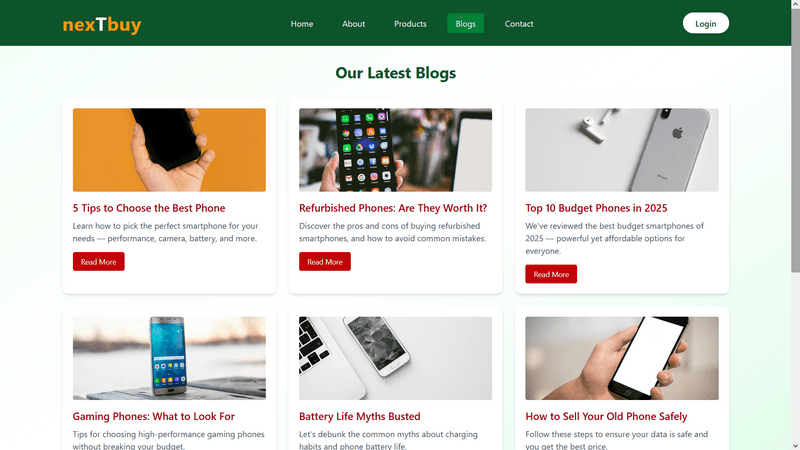
Task: Click the vertical page scrollbar thumb
Action: [795, 140]
